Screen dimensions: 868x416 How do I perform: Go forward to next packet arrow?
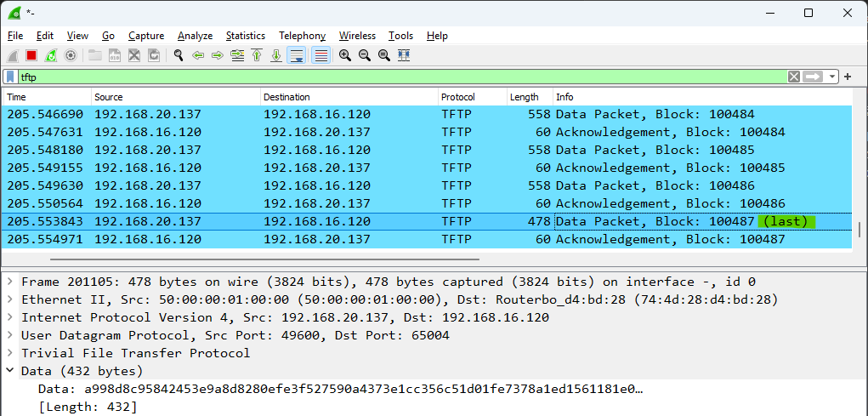[218, 55]
